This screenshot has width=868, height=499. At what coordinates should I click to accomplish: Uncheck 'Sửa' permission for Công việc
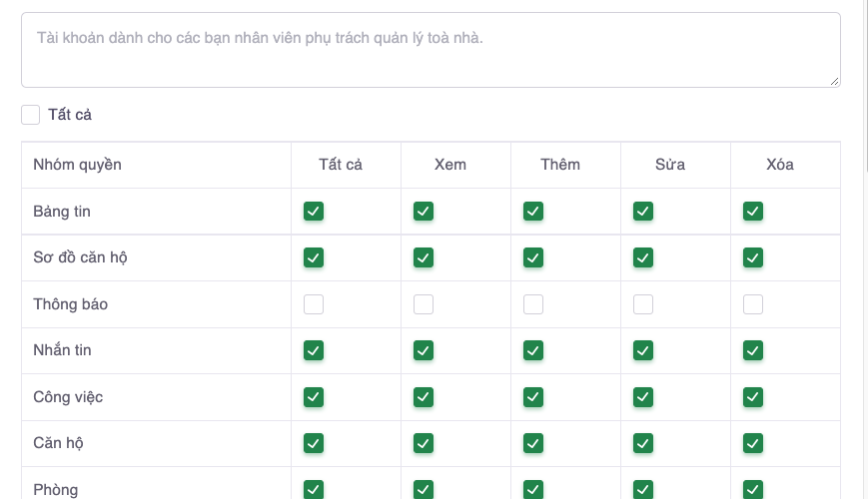click(643, 397)
